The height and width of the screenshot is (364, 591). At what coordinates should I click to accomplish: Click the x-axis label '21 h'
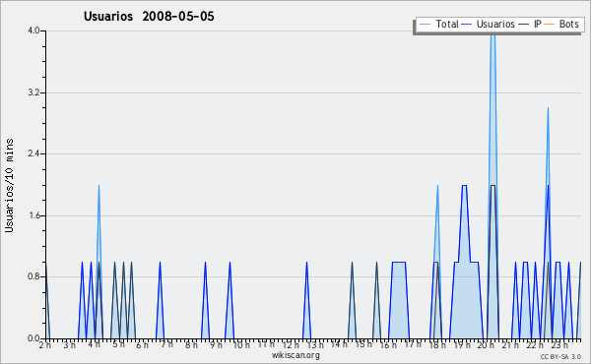510,344
